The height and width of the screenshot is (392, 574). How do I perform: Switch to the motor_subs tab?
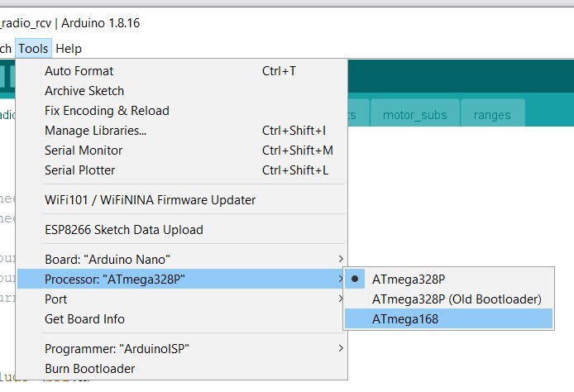[x=414, y=115]
